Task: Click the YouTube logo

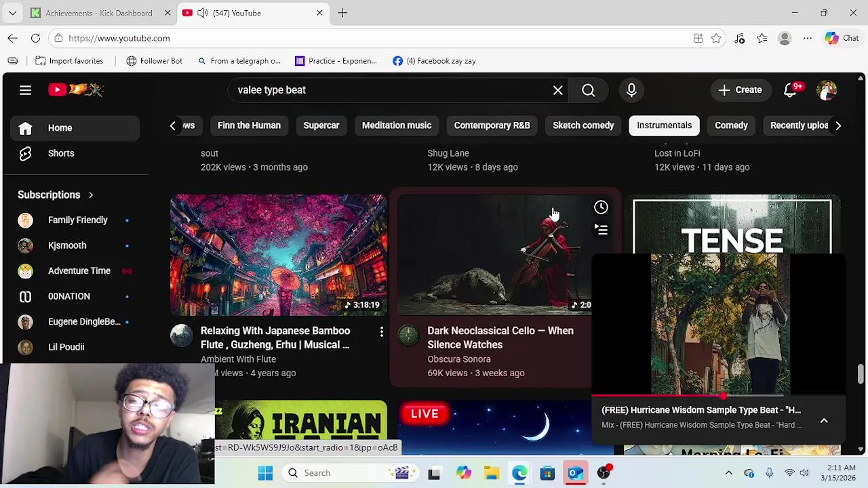Action: [77, 89]
